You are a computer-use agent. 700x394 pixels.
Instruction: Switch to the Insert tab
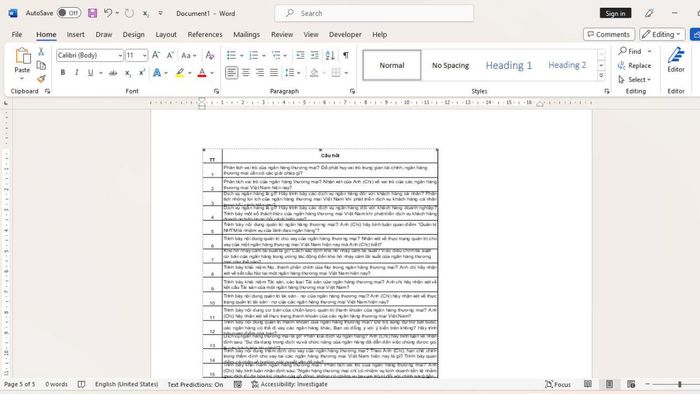pyautogui.click(x=75, y=34)
